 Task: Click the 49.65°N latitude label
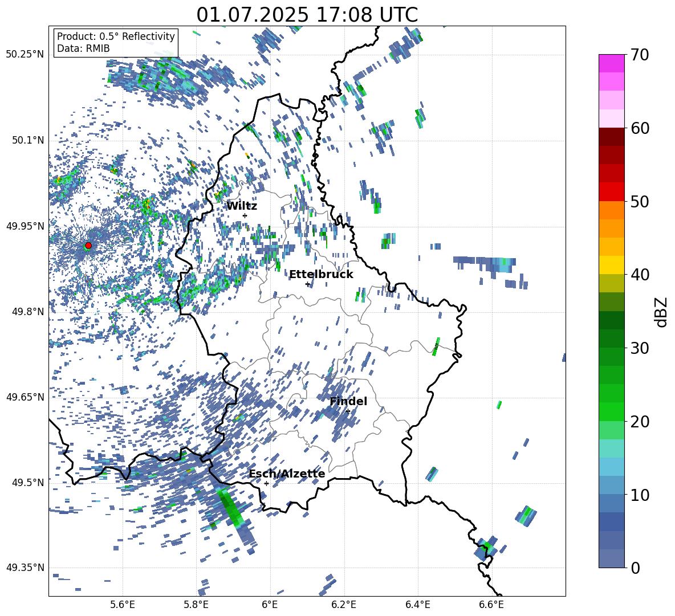(25, 397)
